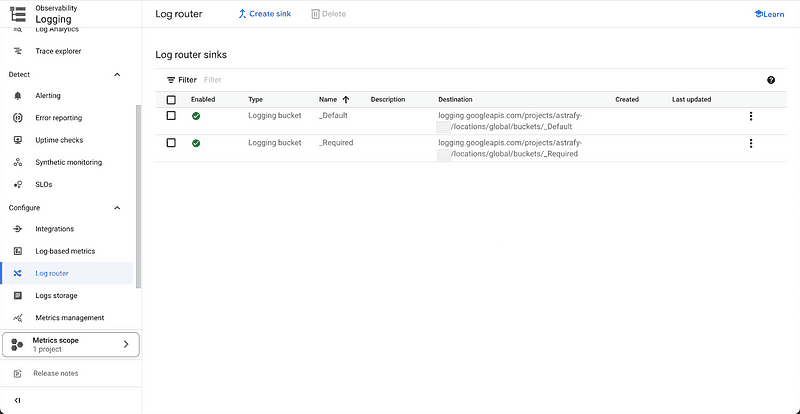Click the Enabled checkmark for _Default
The image size is (800, 414).
tap(196, 116)
